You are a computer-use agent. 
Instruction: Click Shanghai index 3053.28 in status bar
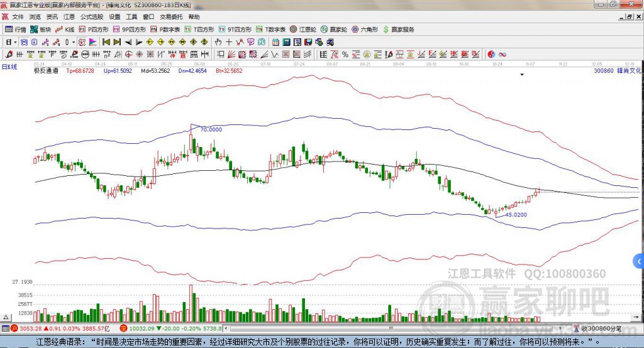pyautogui.click(x=30, y=329)
